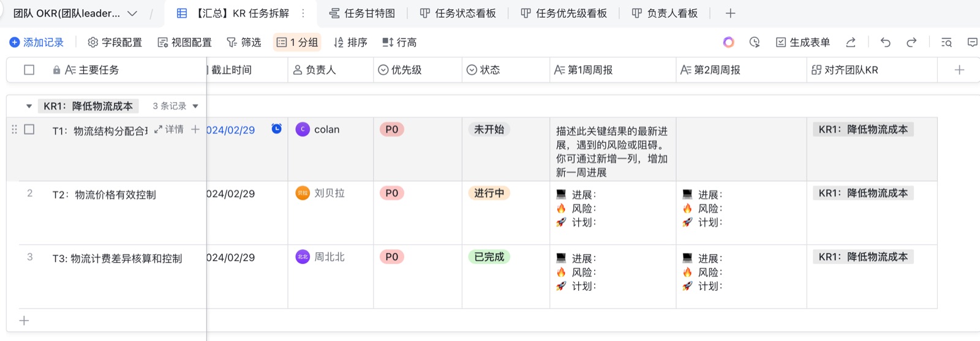Select colan owner cell
This screenshot has width=980, height=341.
pos(331,149)
